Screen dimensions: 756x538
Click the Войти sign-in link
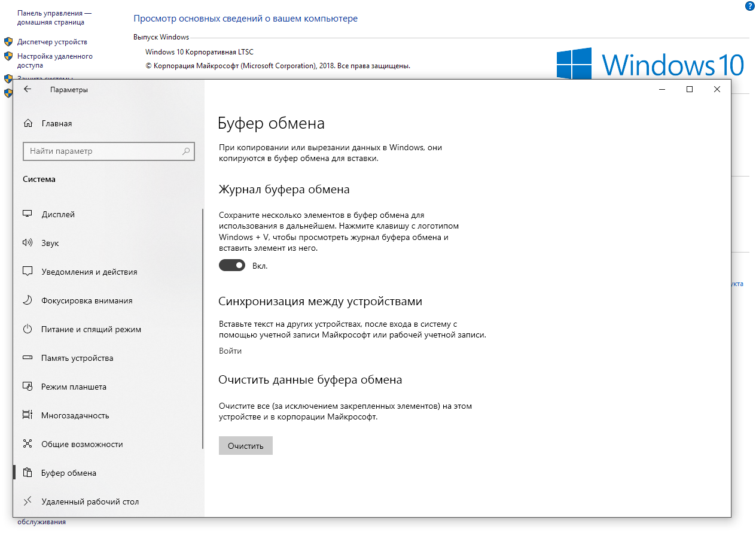pyautogui.click(x=230, y=351)
